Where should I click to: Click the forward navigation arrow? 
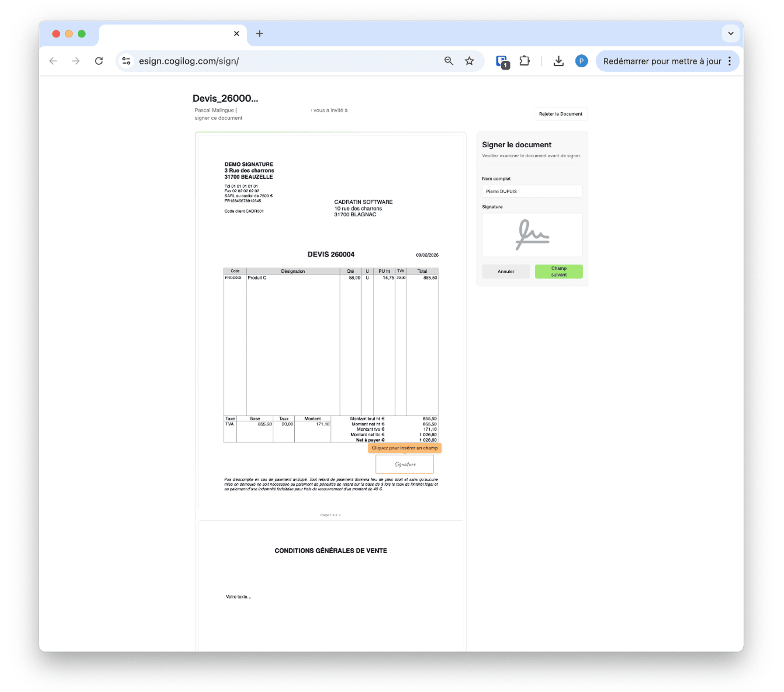(76, 61)
